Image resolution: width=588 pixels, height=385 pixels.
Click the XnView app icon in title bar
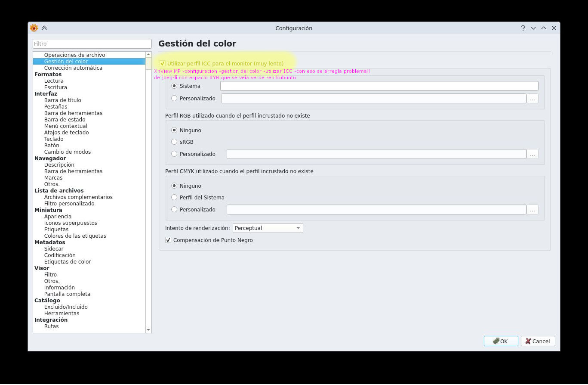(x=34, y=28)
